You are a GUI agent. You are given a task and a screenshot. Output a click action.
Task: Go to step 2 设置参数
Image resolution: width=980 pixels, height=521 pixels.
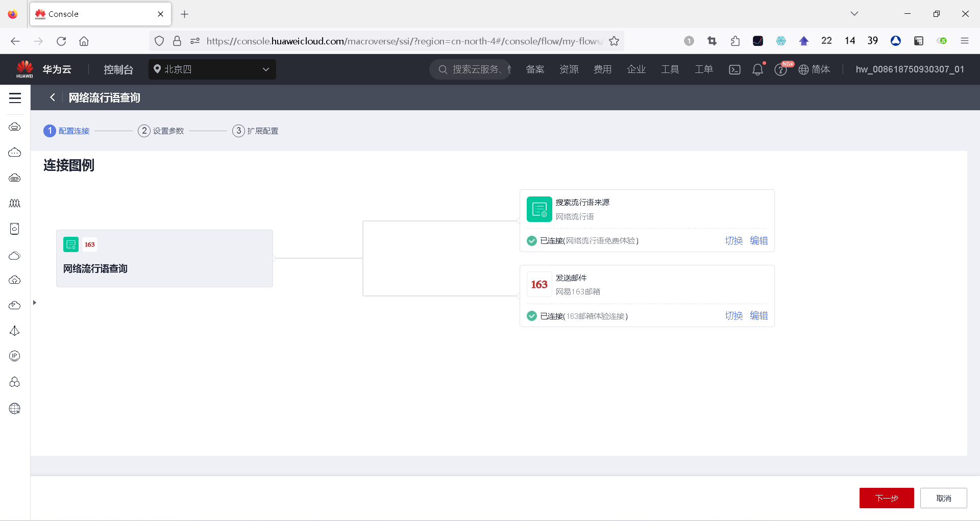pos(161,131)
